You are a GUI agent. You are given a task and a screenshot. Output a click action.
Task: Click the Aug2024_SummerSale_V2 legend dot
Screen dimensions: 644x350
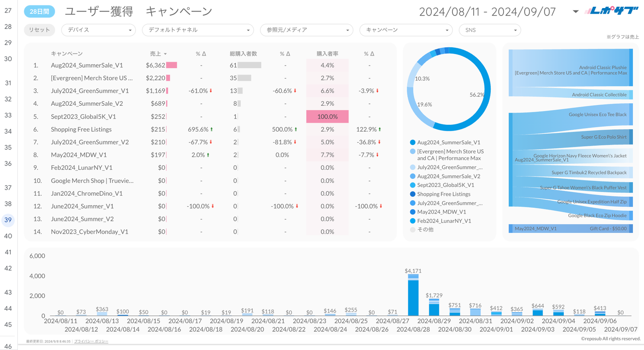(x=412, y=177)
